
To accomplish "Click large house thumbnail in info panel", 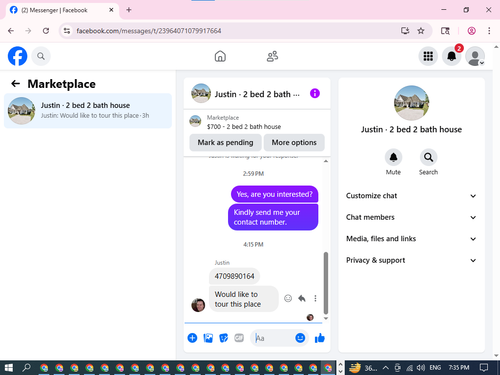I will (411, 103).
